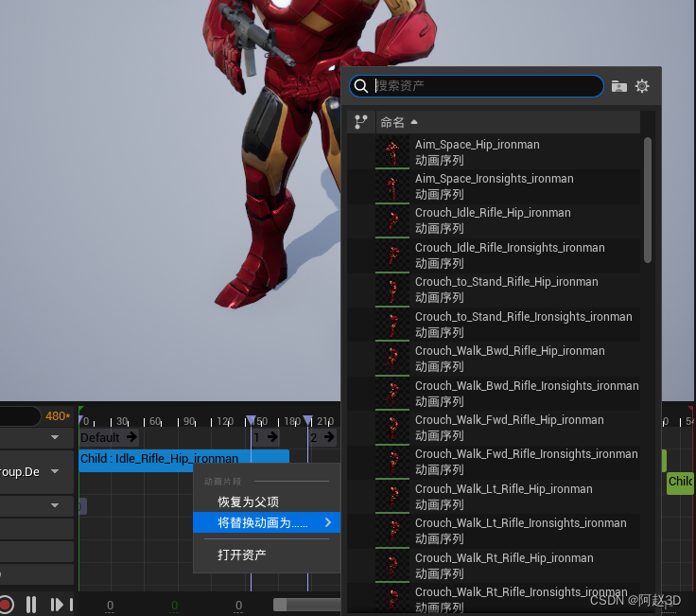Image resolution: width=696 pixels, height=616 pixels.
Task: Click the asset list vertical scrollbar
Action: pyautogui.click(x=648, y=200)
